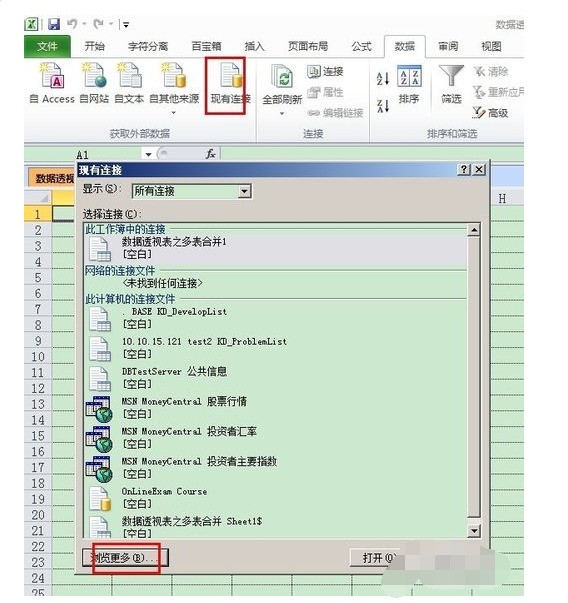Redo the last action
The image size is (568, 603).
[98, 24]
